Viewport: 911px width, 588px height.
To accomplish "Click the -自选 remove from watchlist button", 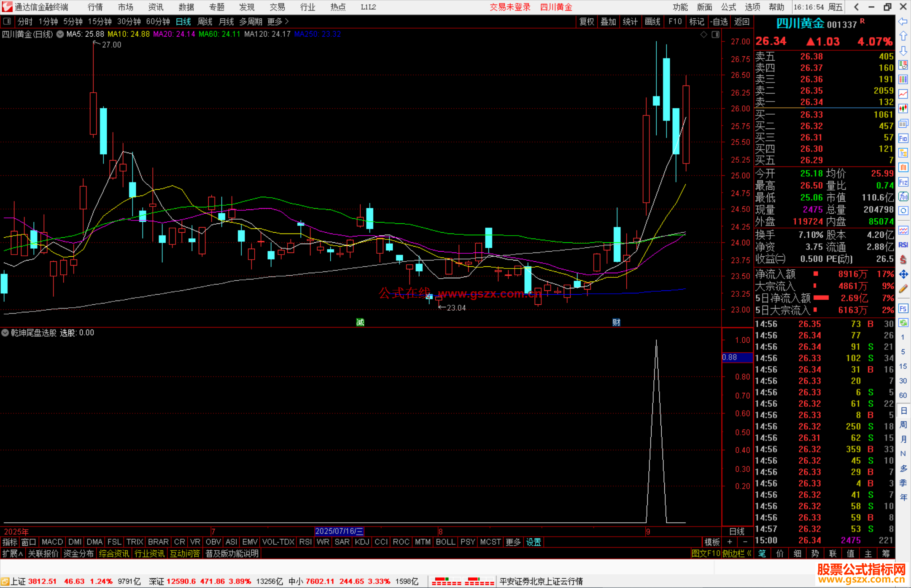I will click(719, 21).
